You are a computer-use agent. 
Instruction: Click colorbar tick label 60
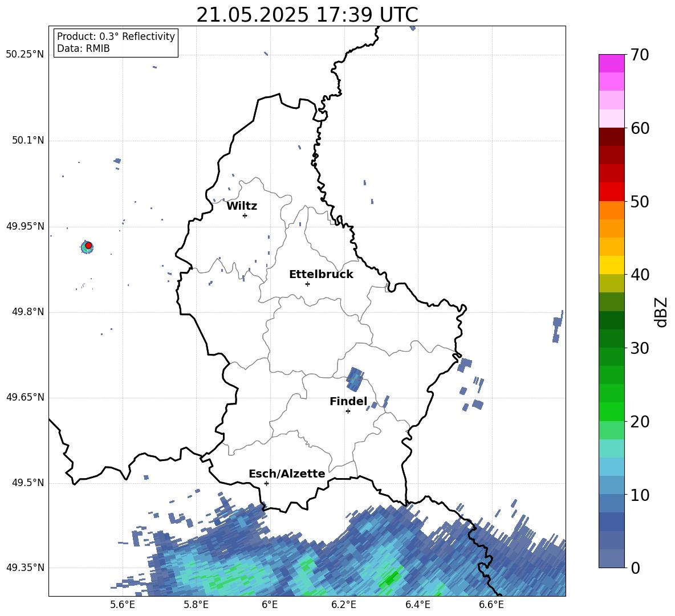pyautogui.click(x=640, y=128)
